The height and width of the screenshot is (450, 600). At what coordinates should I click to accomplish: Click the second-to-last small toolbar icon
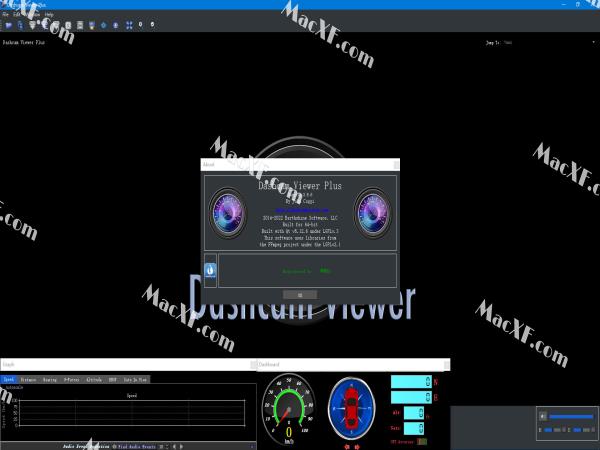(140, 24)
